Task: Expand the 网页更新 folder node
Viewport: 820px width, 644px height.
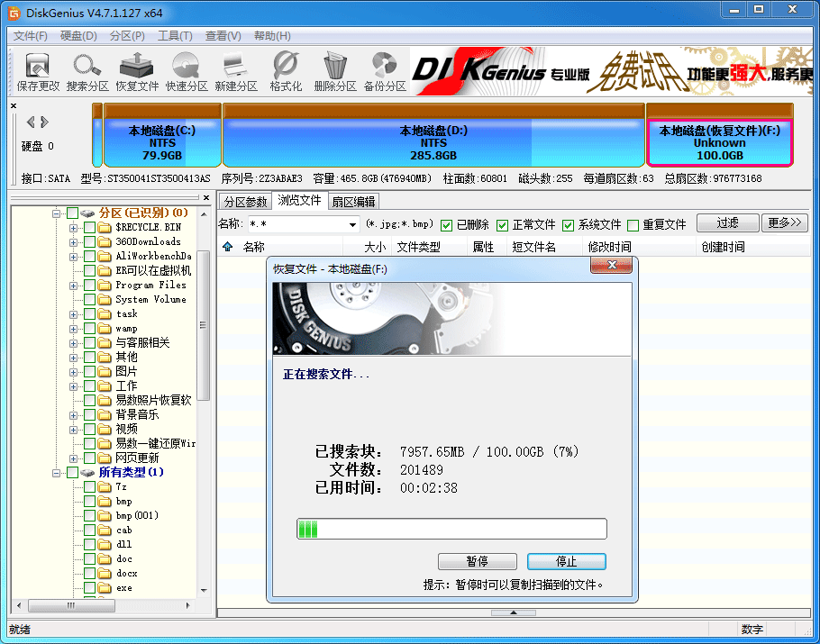Action: point(73,458)
